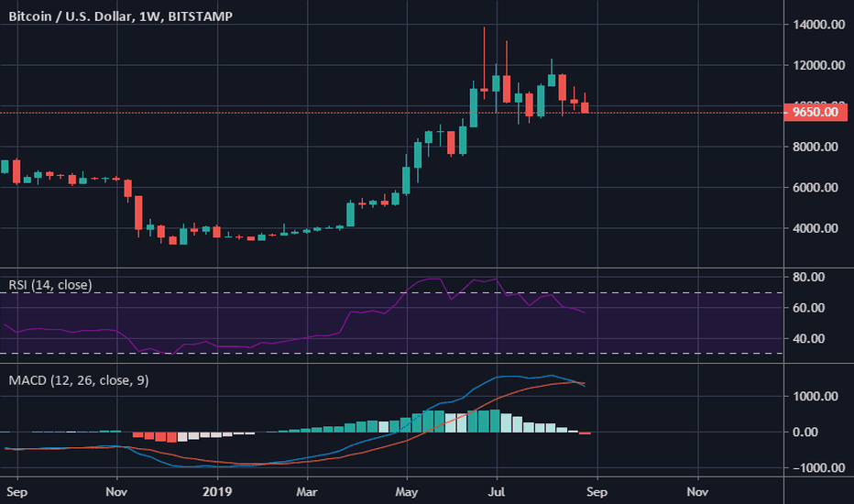The width and height of the screenshot is (854, 504).
Task: Click the 8000.00 price axis label
Action: tap(816, 147)
